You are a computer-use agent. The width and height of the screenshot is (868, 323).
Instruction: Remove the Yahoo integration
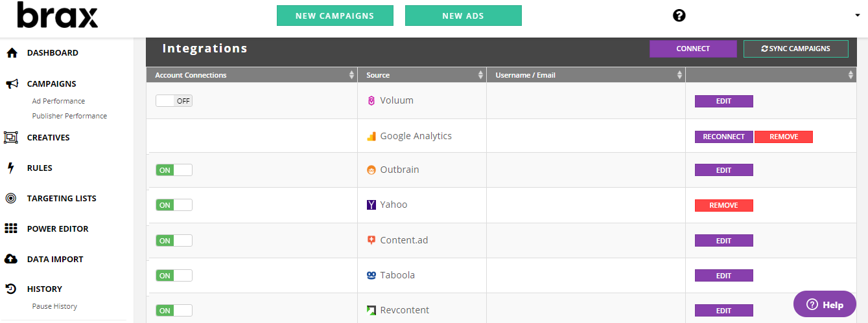[x=723, y=205]
